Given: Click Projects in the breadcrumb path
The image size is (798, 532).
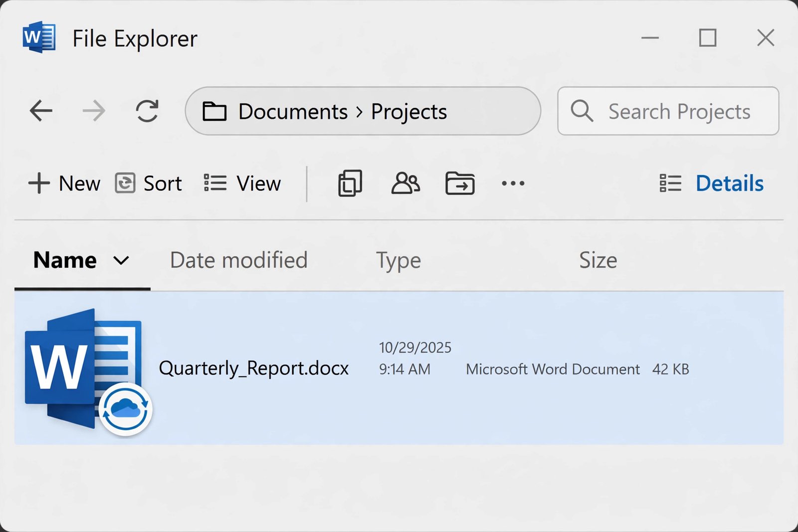Looking at the screenshot, I should pyautogui.click(x=409, y=112).
